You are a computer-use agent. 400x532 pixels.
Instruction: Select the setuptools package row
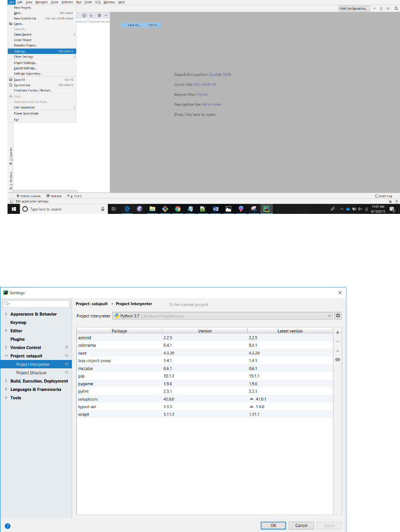(x=205, y=399)
